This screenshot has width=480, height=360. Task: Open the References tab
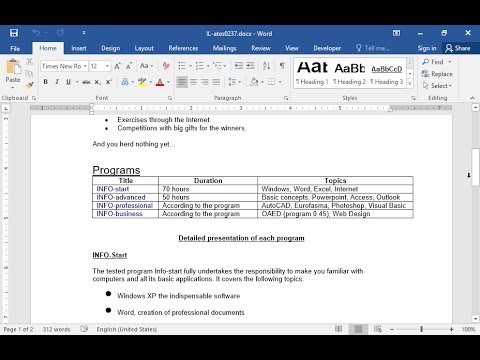click(x=183, y=48)
